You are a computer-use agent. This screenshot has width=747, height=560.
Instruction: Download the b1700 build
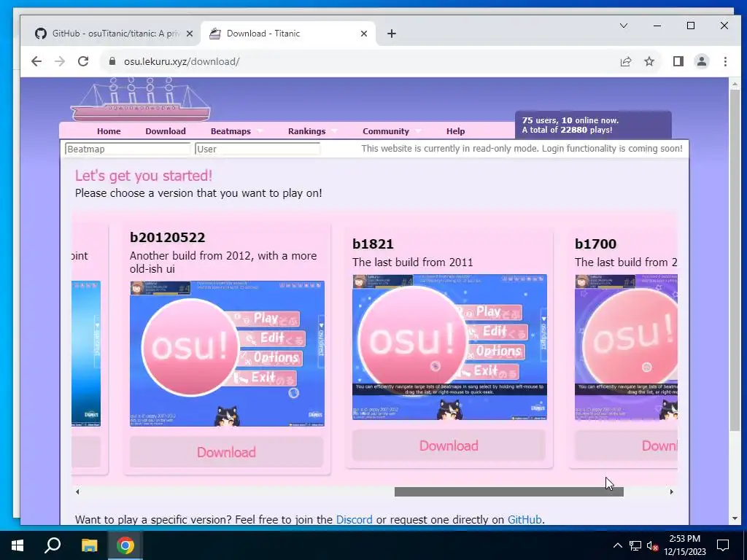(626, 446)
